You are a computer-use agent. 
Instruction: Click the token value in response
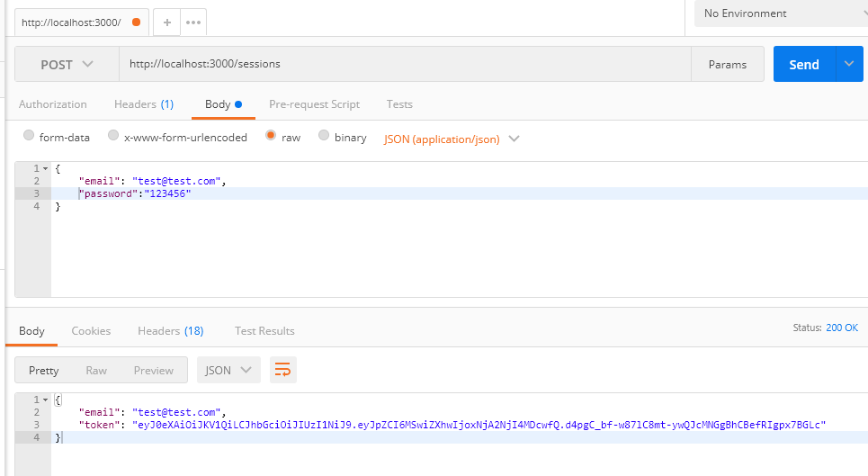pos(479,425)
